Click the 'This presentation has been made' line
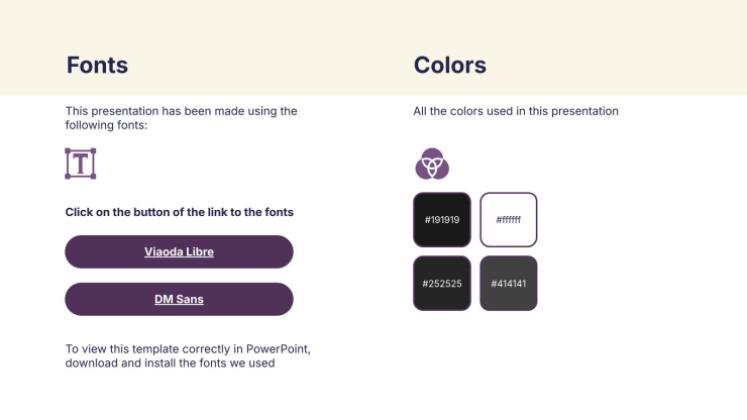Viewport: 747px width, 420px height. pyautogui.click(x=181, y=111)
